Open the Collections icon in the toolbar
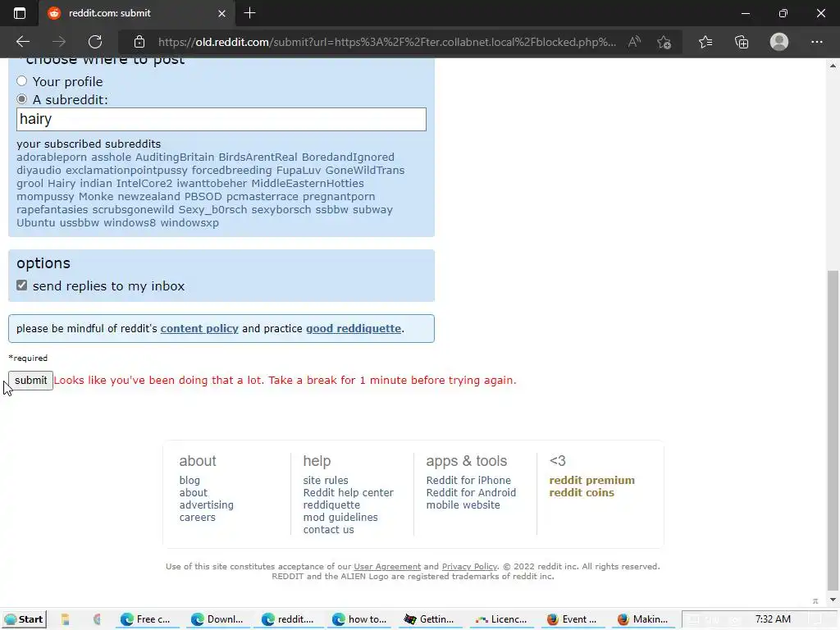This screenshot has height=630, width=840. coord(742,42)
